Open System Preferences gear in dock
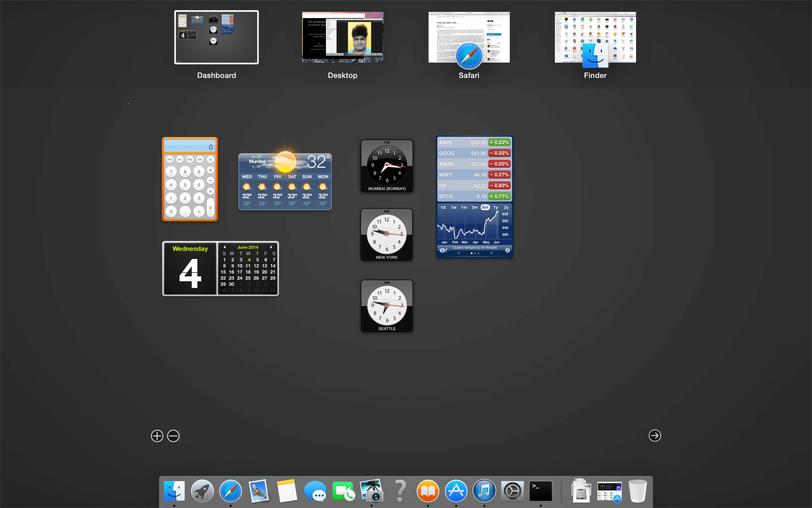 (x=512, y=491)
